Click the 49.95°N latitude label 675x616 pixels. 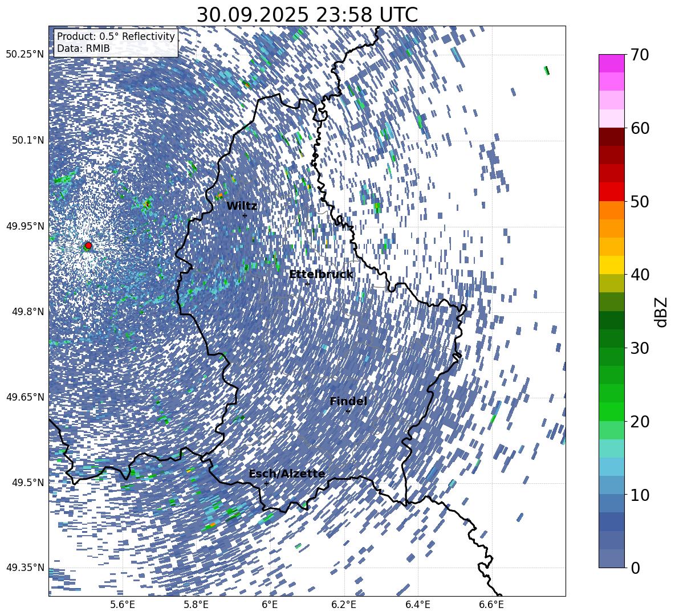(x=25, y=226)
